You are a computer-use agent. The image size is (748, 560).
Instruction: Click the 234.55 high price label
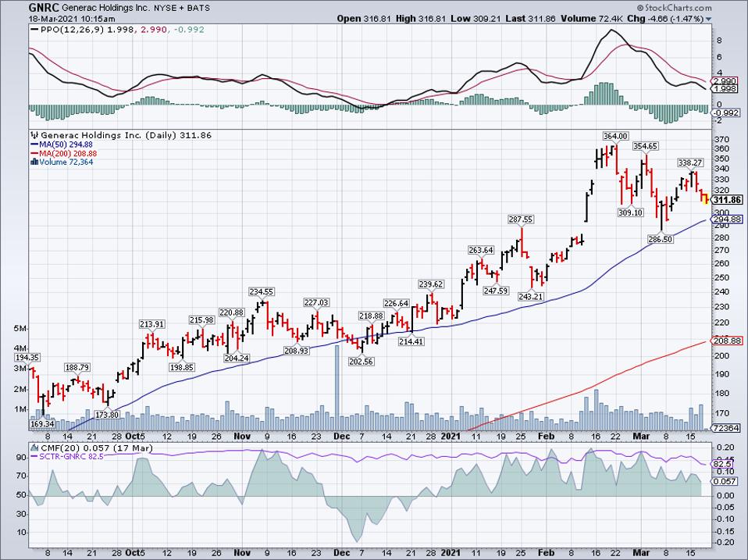[x=262, y=291]
